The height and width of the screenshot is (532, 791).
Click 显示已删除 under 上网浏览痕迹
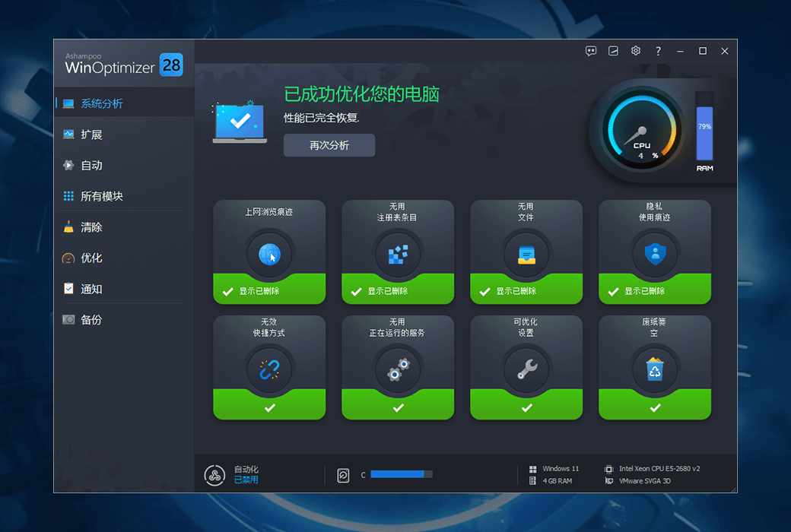point(259,291)
